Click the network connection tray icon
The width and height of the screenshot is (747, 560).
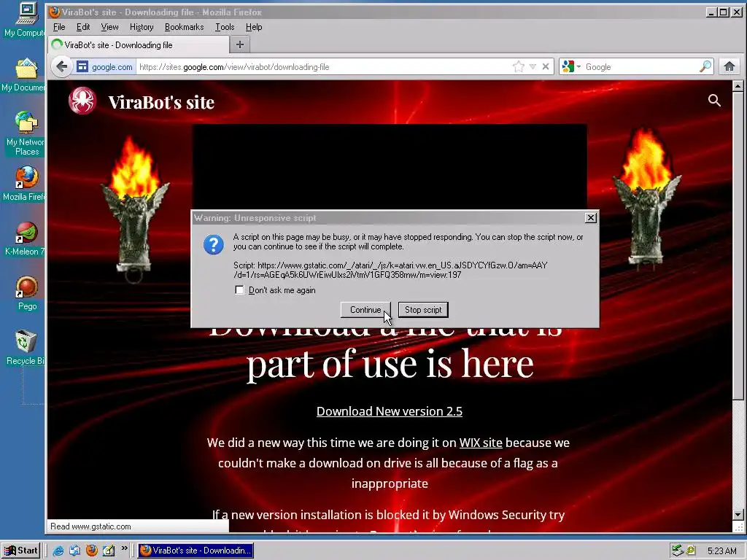coord(678,551)
